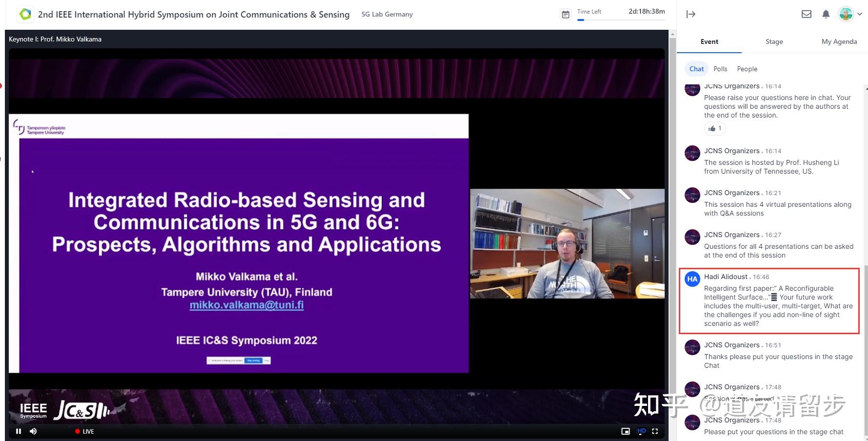This screenshot has width=868, height=441.
Task: Expand the calendar icon next to Time Left
Action: click(565, 14)
